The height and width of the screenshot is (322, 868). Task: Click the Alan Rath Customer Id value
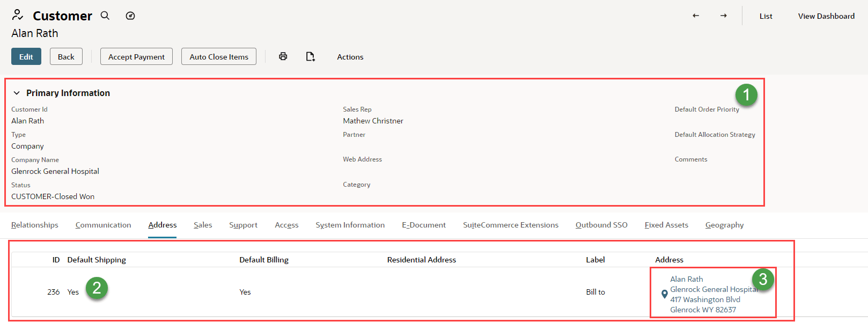pos(28,121)
